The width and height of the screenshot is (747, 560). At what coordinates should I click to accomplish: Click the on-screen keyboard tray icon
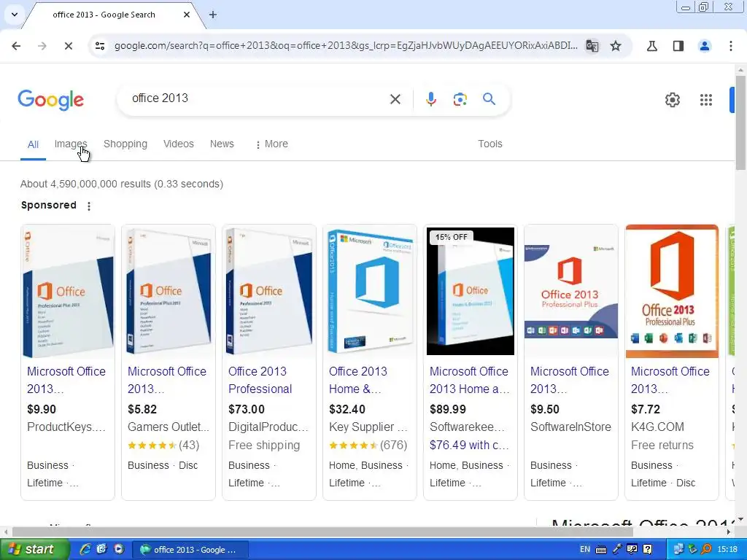click(x=601, y=550)
